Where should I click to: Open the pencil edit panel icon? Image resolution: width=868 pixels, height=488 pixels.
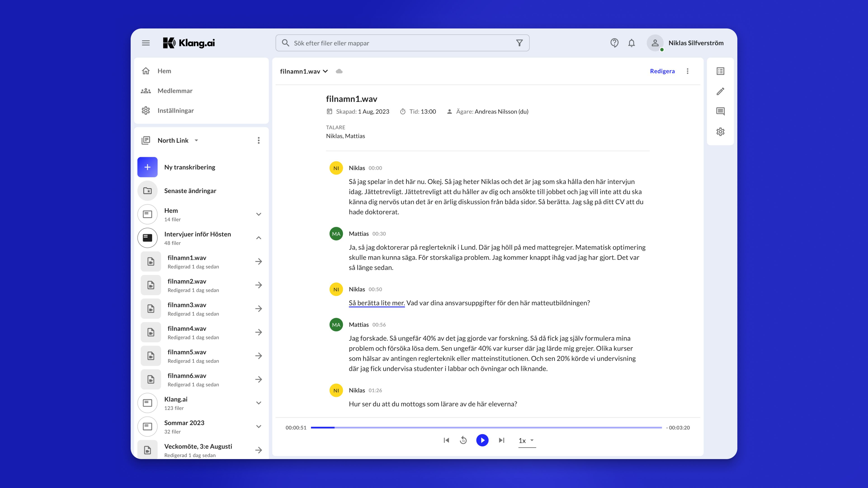720,91
